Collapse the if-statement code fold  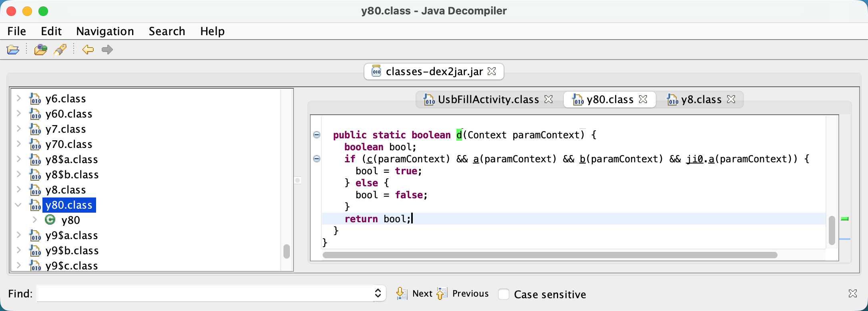[317, 159]
